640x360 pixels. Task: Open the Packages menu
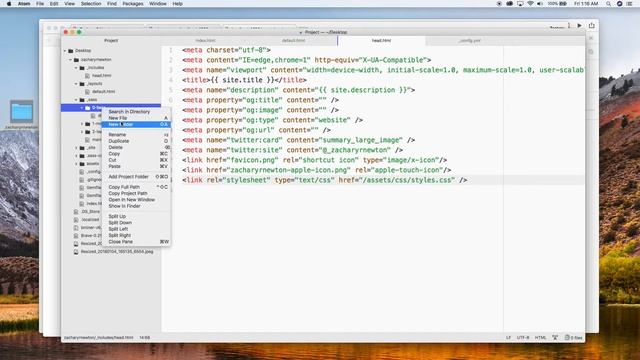pyautogui.click(x=133, y=4)
